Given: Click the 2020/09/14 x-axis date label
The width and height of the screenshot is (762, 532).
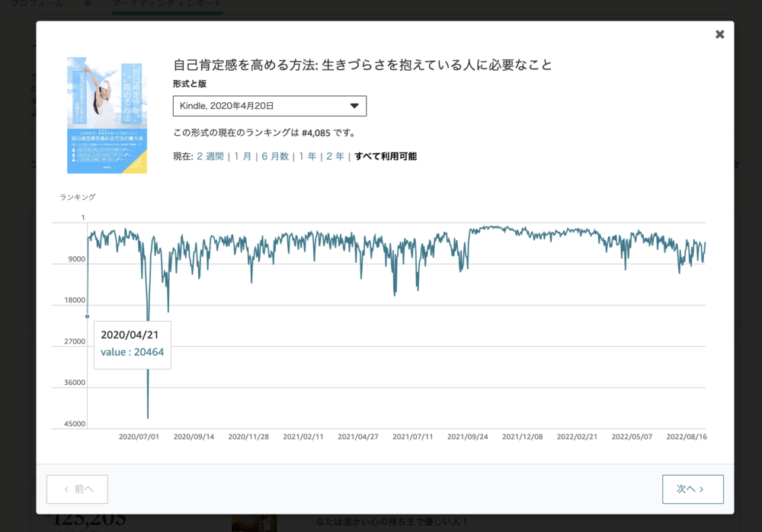Looking at the screenshot, I should tap(194, 437).
